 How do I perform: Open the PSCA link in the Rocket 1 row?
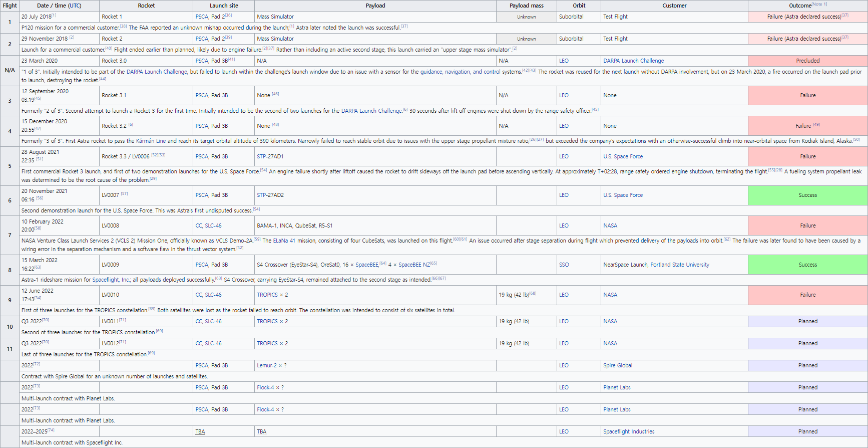202,17
